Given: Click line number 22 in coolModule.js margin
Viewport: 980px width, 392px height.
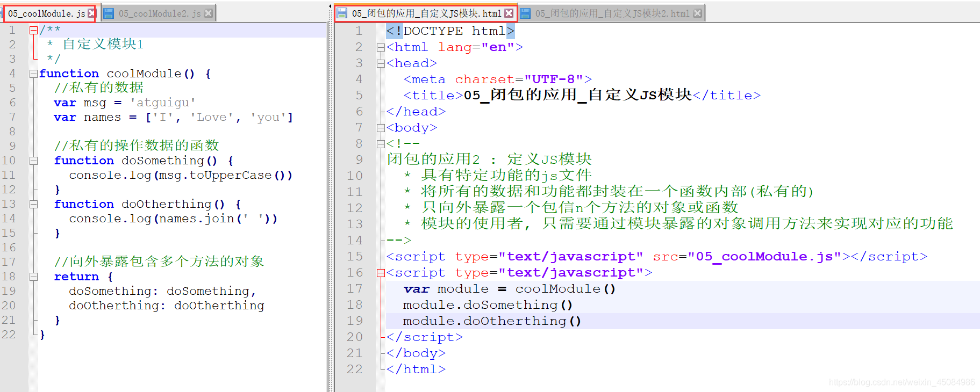Looking at the screenshot, I should [9, 335].
